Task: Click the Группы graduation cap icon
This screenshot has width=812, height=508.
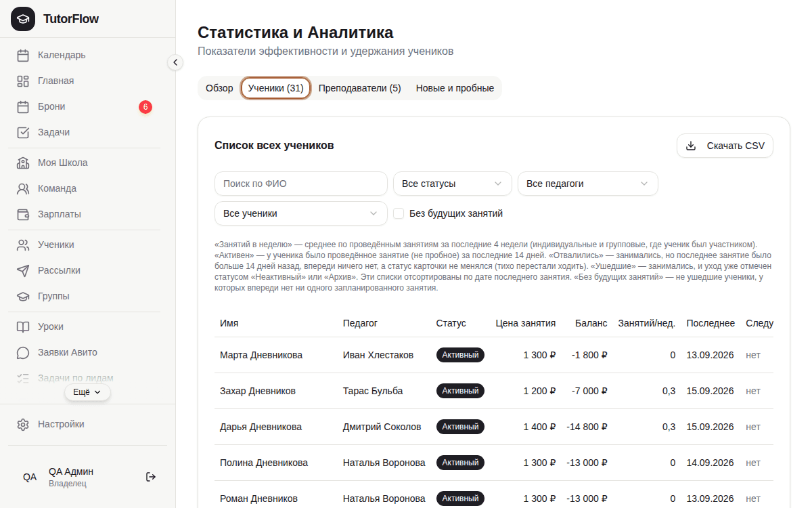Action: click(23, 296)
